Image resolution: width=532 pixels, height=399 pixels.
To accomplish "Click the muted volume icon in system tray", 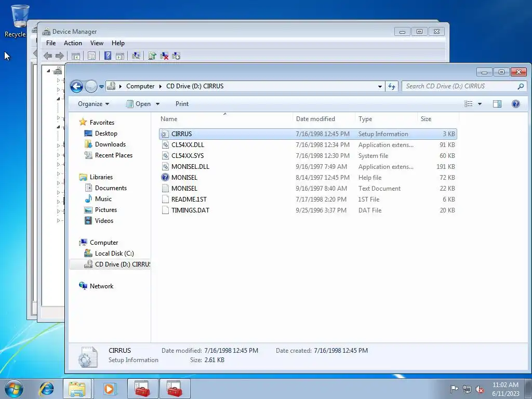I will (x=479, y=390).
